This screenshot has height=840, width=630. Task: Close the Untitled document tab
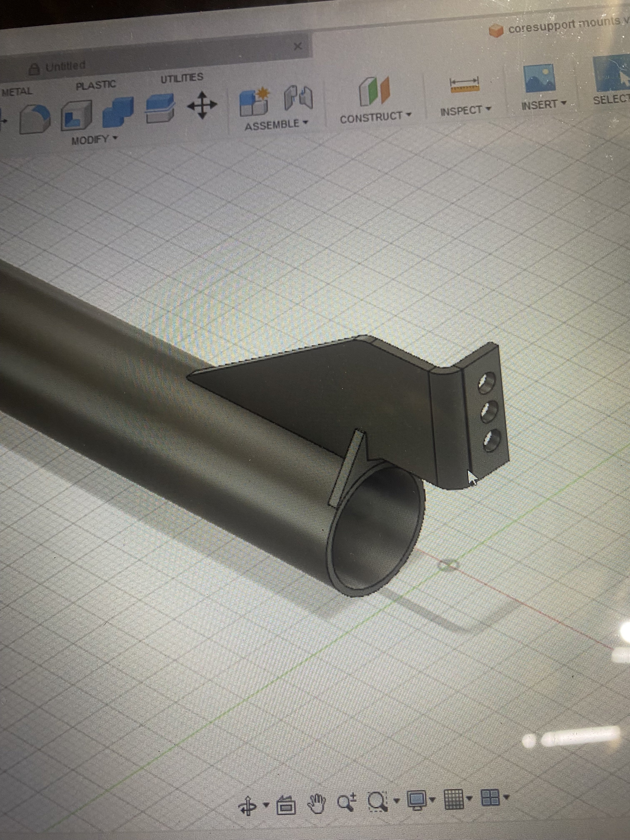coord(298,46)
